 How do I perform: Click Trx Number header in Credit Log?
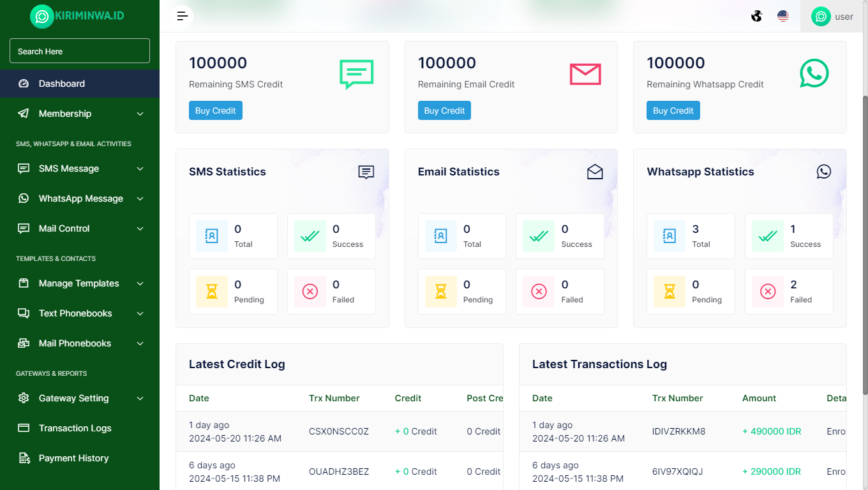334,398
